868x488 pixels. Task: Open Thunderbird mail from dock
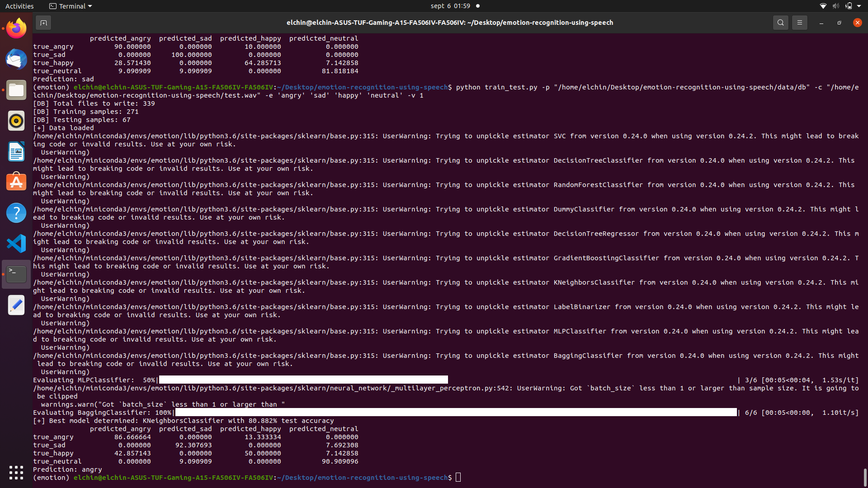pyautogui.click(x=16, y=59)
